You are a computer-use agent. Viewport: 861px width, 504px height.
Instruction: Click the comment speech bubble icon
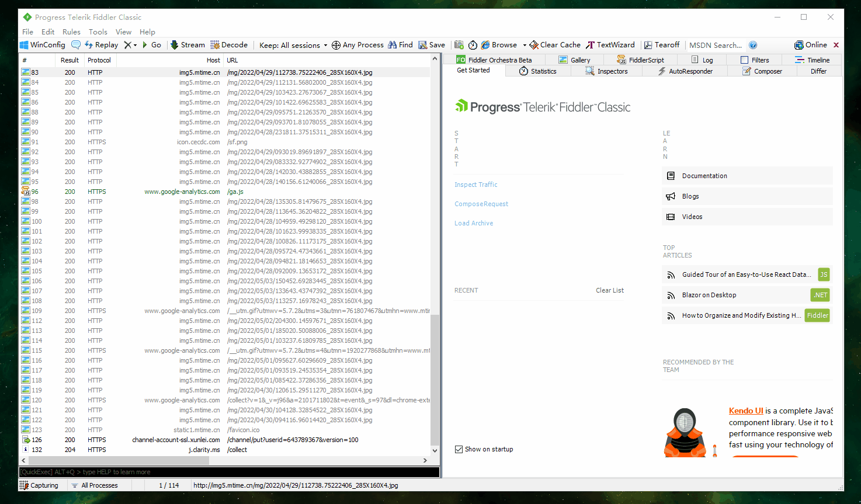point(76,45)
